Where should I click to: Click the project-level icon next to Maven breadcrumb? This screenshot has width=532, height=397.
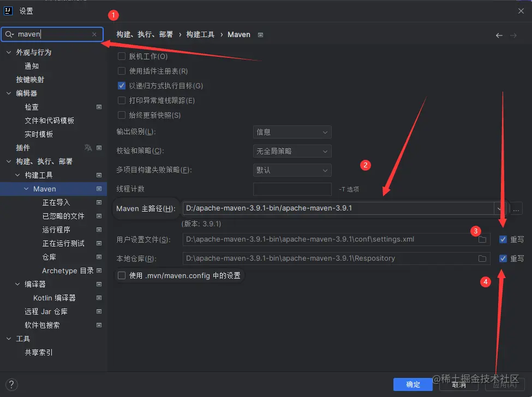260,35
